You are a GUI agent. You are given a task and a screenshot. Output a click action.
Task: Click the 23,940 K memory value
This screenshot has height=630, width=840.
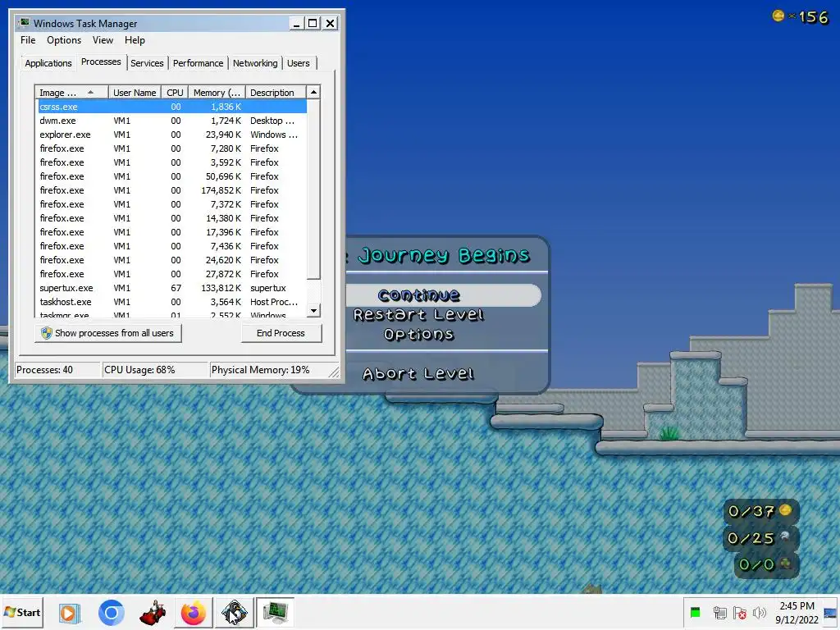223,135
